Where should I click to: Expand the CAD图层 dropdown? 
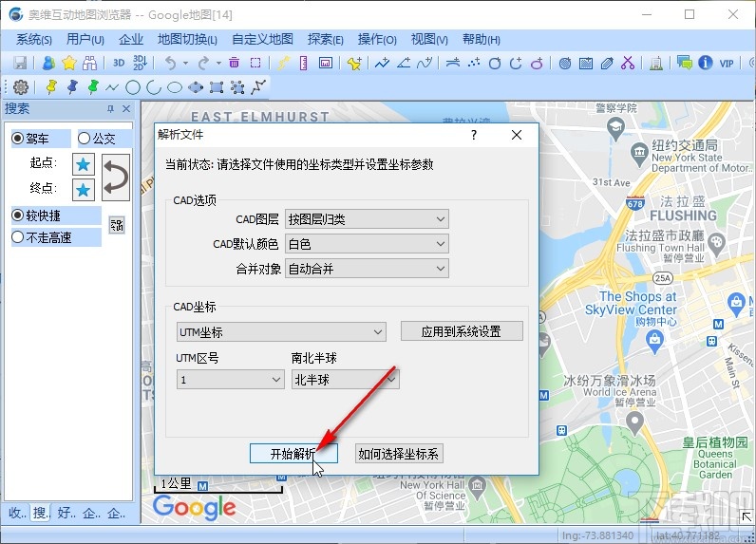pyautogui.click(x=367, y=219)
